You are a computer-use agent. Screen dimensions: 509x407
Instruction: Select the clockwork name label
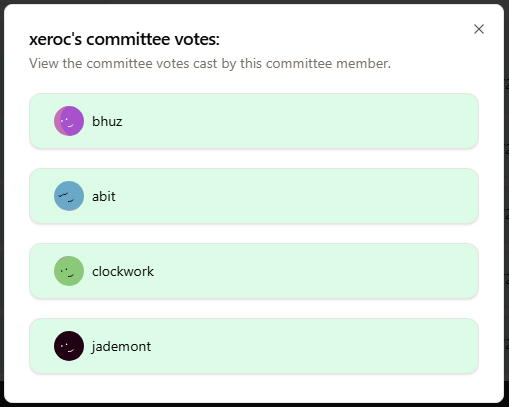click(x=123, y=271)
